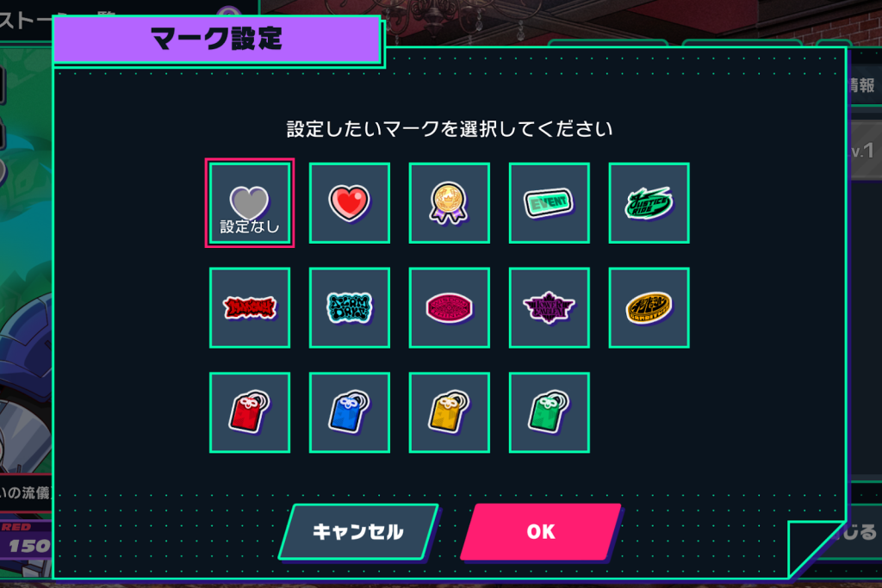Click the マーク設定 dialog title tab

(217, 40)
